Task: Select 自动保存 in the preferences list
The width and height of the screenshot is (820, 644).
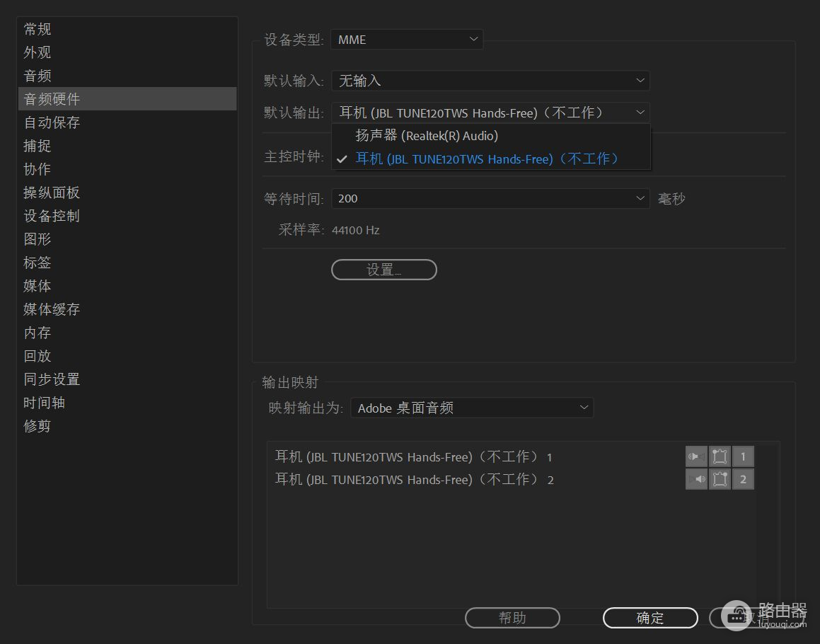Action: click(x=127, y=122)
